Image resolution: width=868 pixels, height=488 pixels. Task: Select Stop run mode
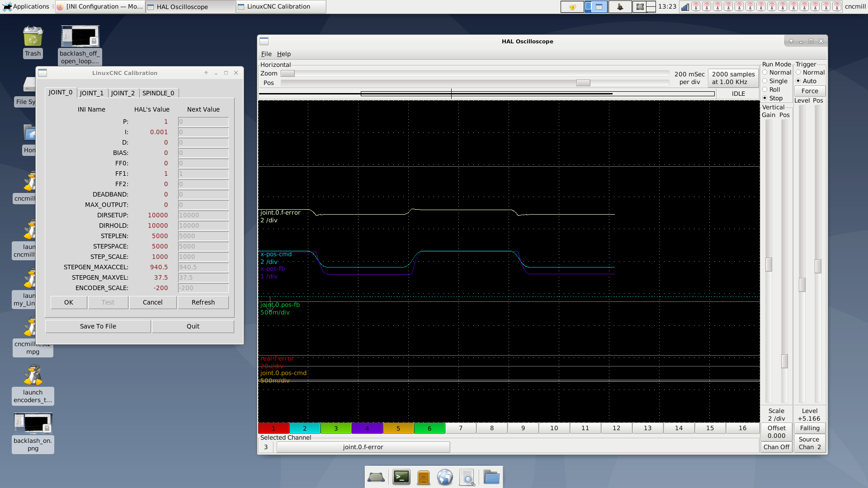coord(772,98)
